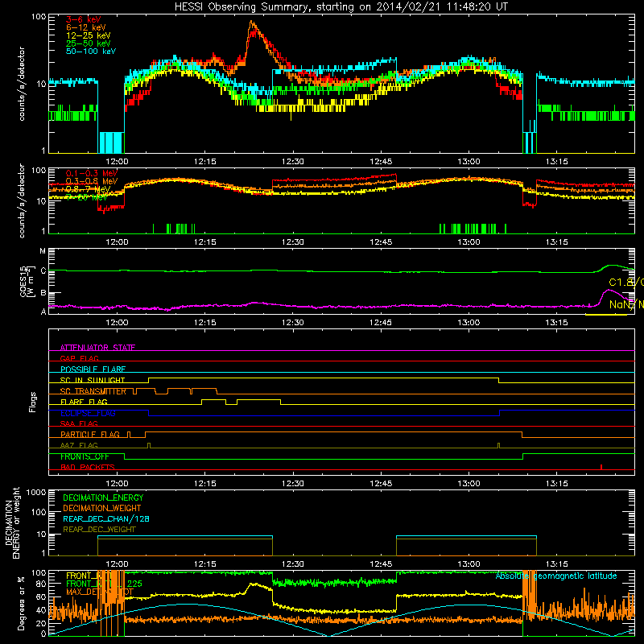The height and width of the screenshot is (644, 644).
Task: Click the '12:45' time label under the top panel
Action: [381, 162]
